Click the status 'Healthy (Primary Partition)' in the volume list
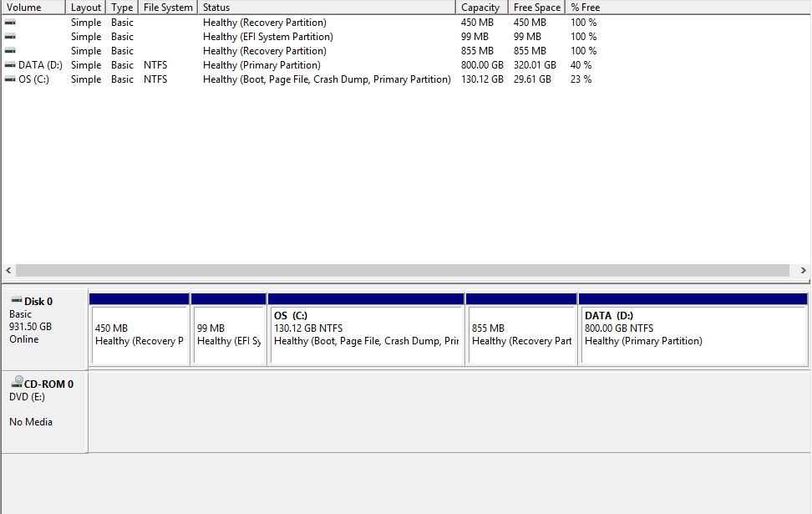The height and width of the screenshot is (514, 812). [x=261, y=64]
